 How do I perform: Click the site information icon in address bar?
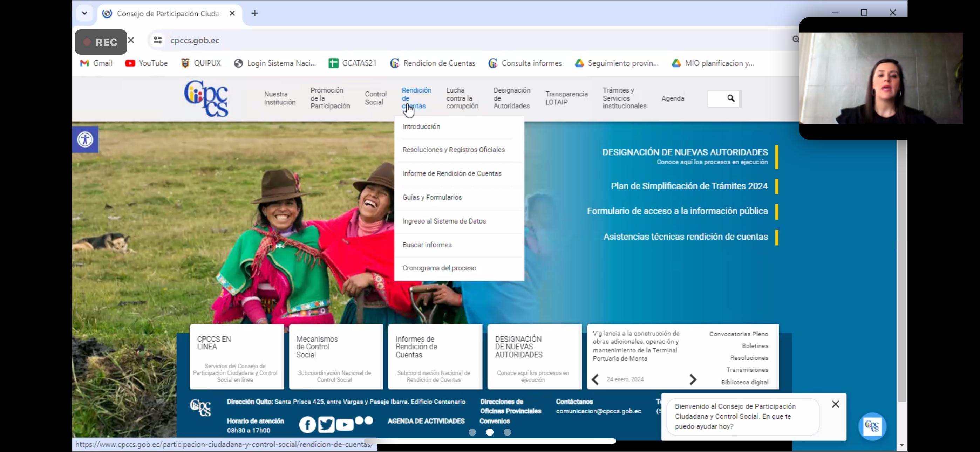coord(158,40)
